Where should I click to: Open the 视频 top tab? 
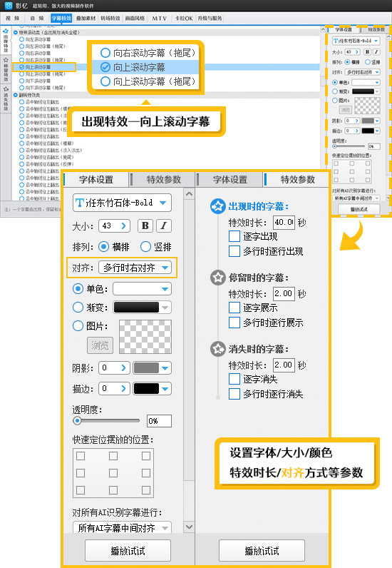[x=12, y=18]
